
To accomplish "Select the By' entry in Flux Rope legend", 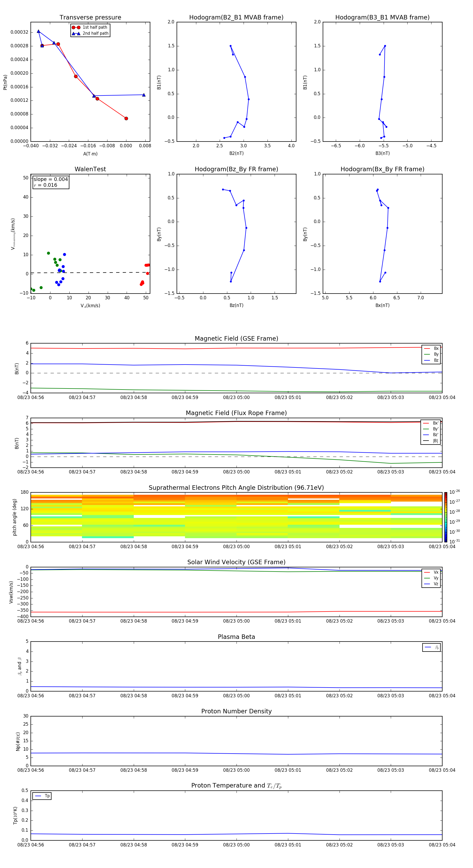I will (431, 429).
